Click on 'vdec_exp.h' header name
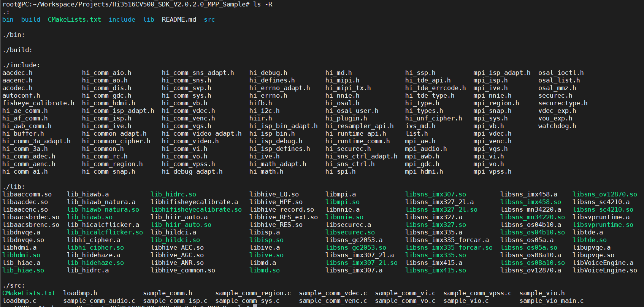The height and width of the screenshot is (307, 644). point(557,111)
